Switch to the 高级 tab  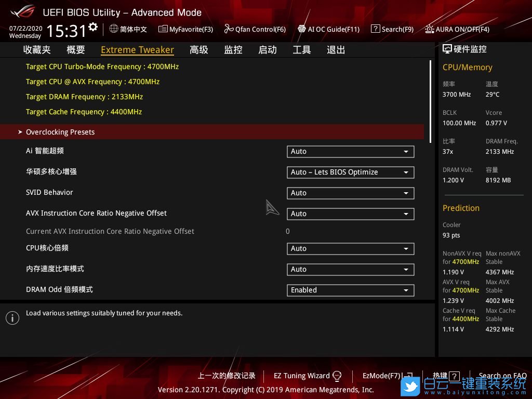199,50
